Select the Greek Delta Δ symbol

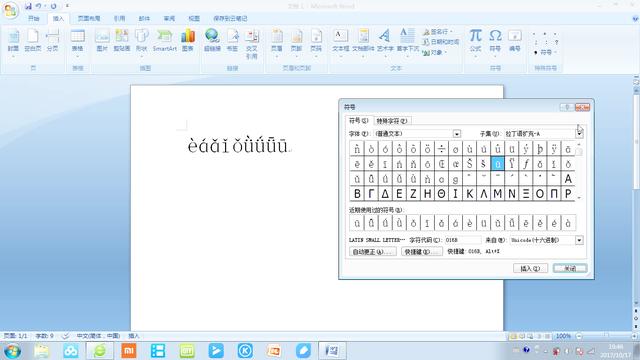(x=385, y=193)
